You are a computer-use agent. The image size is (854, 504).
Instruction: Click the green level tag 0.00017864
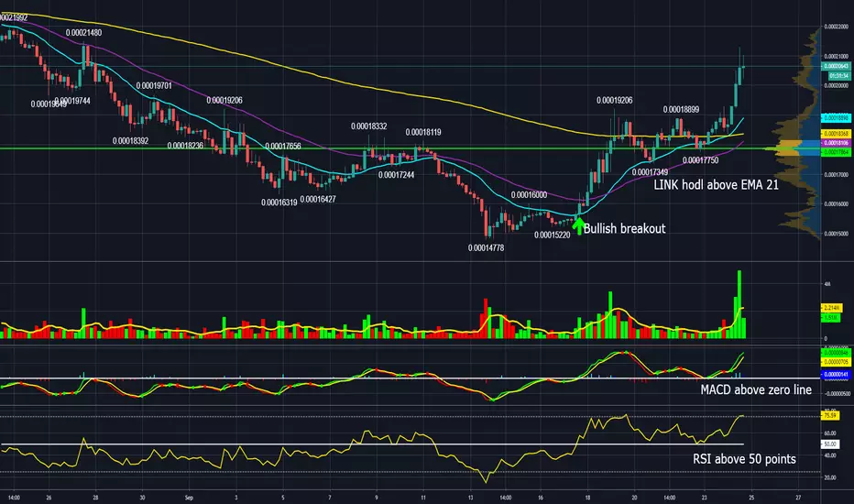[836, 152]
